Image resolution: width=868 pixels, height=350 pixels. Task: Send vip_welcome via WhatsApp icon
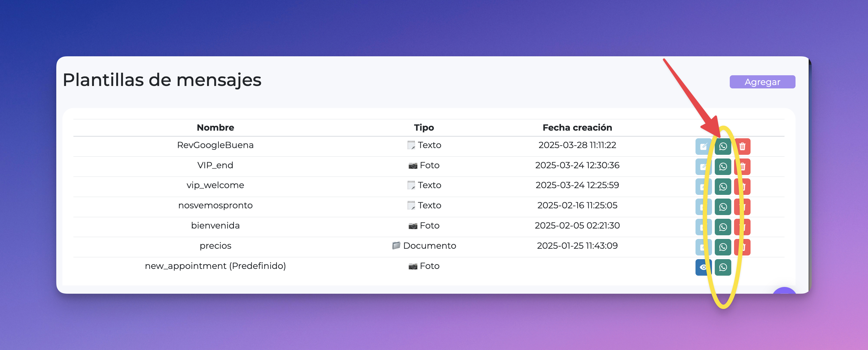tap(723, 186)
